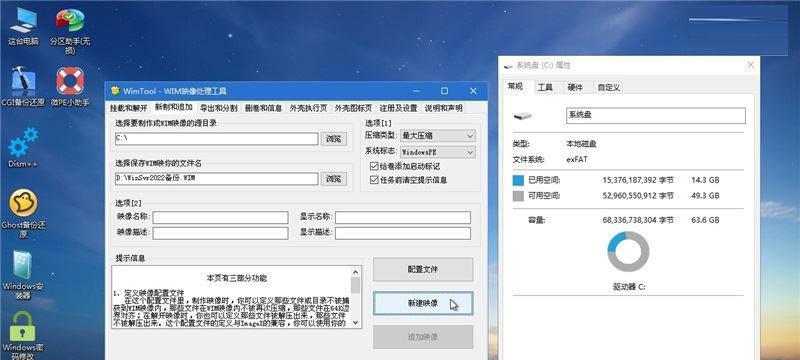
Task: Launch 微PE小助手 lifebuoy icon
Action: (x=70, y=86)
